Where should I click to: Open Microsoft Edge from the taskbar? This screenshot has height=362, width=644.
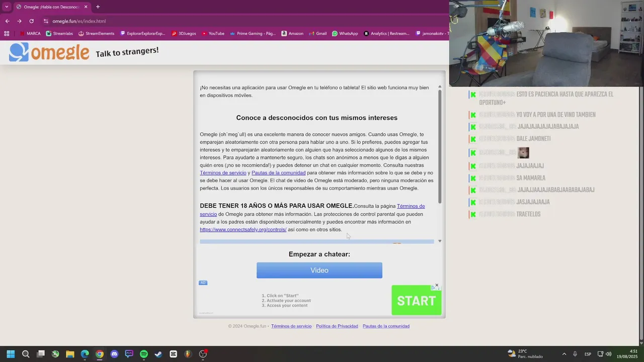[x=85, y=354]
